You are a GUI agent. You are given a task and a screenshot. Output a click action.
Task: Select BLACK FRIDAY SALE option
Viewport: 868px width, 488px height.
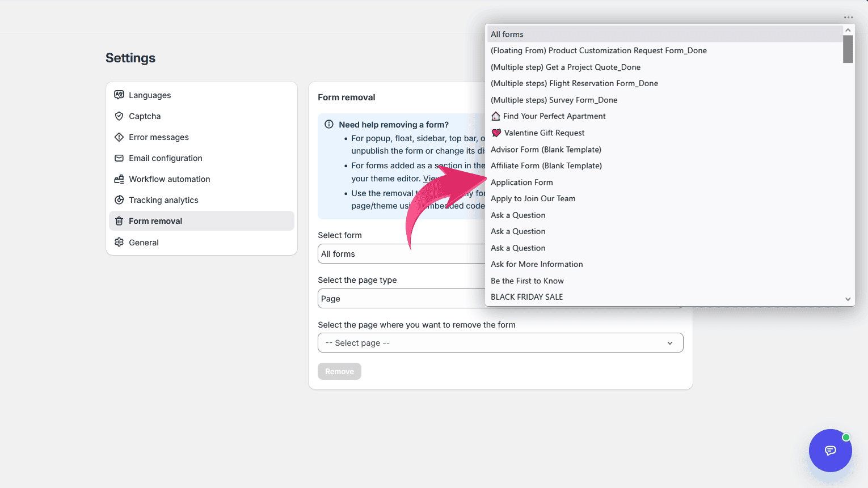664,297
